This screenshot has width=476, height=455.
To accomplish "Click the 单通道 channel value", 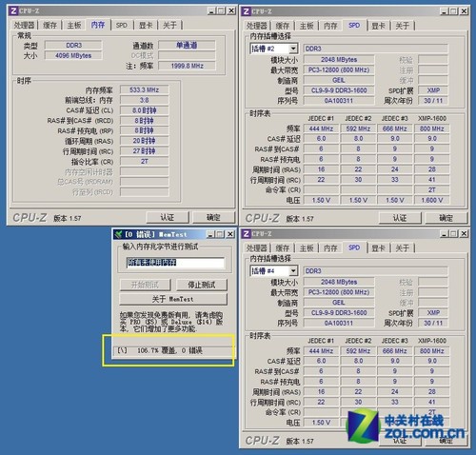I will (187, 45).
